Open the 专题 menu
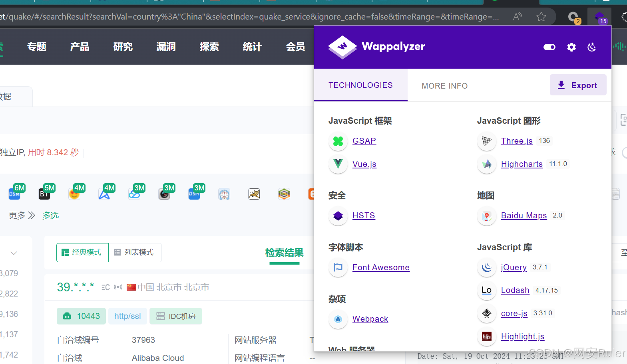Viewport: 627px width, 364px height. 37,47
